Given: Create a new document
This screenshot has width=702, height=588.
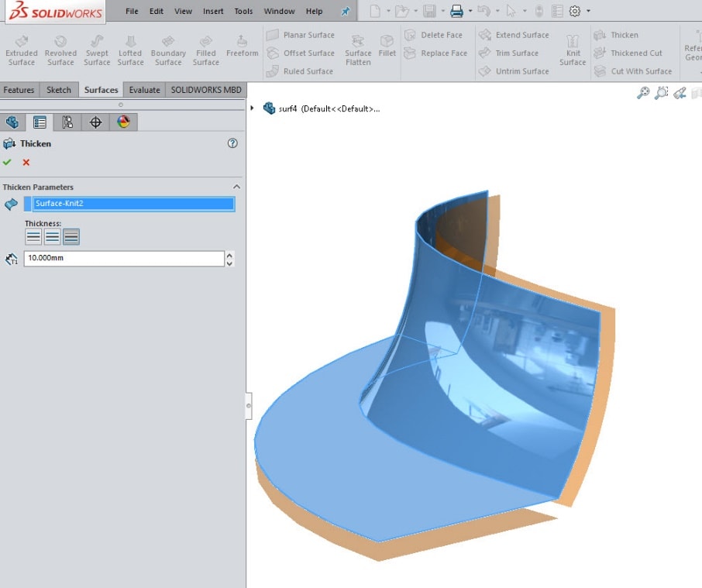Looking at the screenshot, I should tap(375, 11).
